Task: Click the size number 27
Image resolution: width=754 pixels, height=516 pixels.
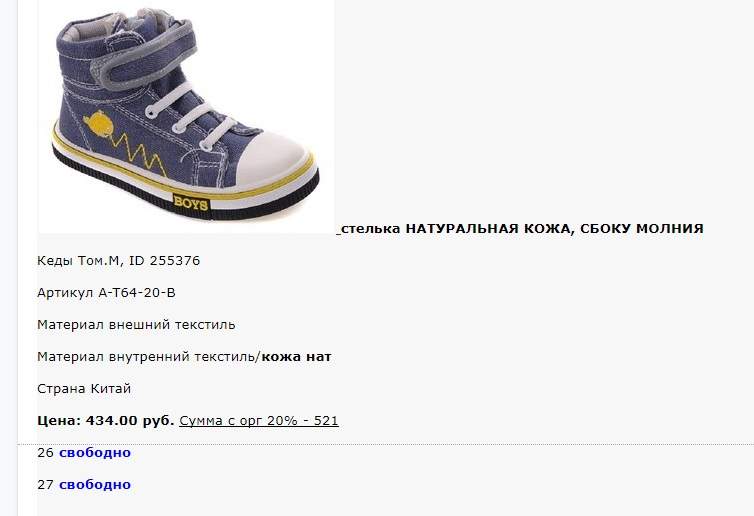Action: 45,484
